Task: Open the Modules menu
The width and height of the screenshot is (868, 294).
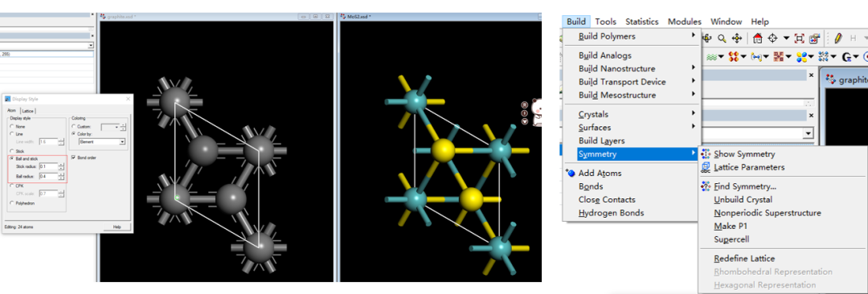Action: click(684, 22)
